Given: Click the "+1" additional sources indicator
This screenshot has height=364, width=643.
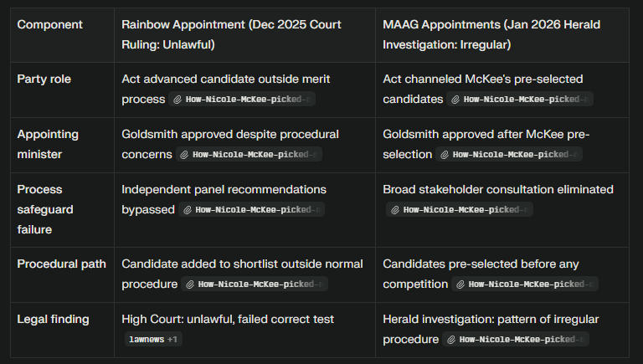Looking at the screenshot, I should 174,340.
